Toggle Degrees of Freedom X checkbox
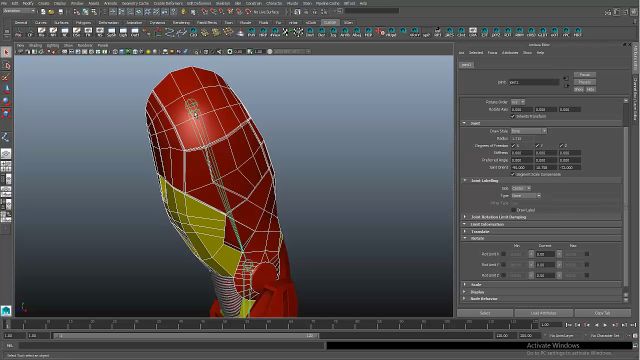 (513, 146)
